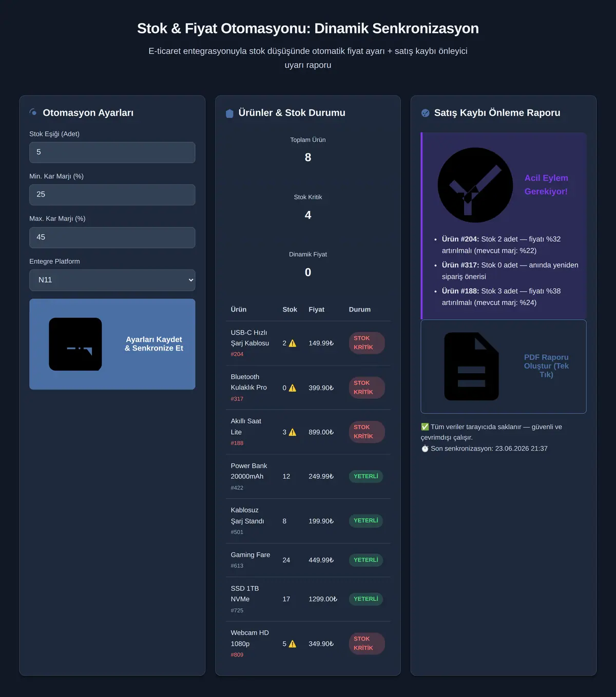The height and width of the screenshot is (697, 616).
Task: Focus the Min. Kar Marjı input field
Action: [112, 195]
